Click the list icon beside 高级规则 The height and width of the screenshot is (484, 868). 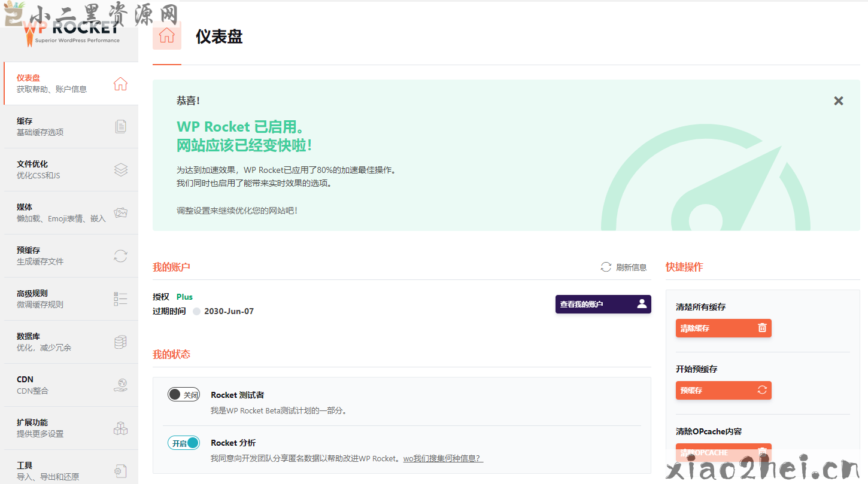coord(120,299)
